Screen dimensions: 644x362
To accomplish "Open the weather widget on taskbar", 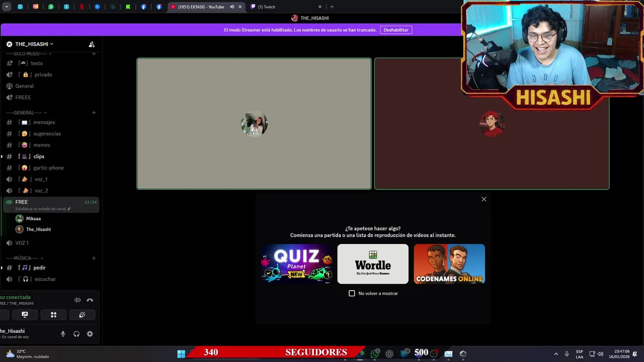I will 28,354.
